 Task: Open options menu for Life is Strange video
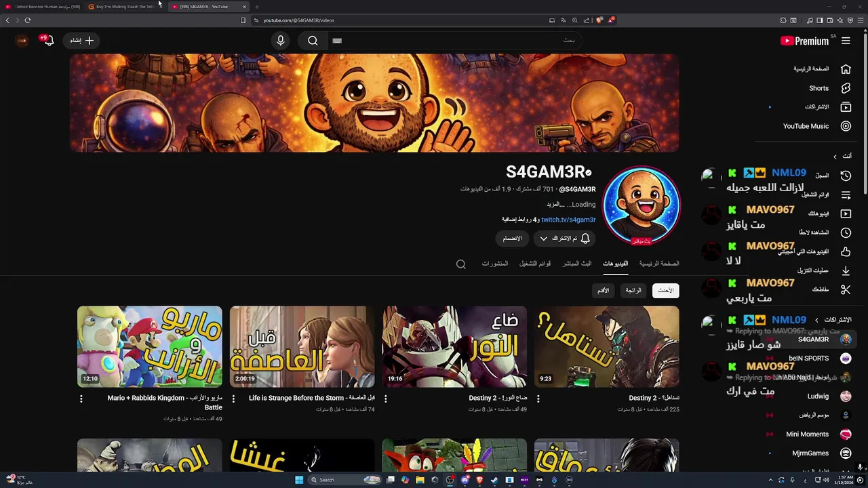coord(233,399)
